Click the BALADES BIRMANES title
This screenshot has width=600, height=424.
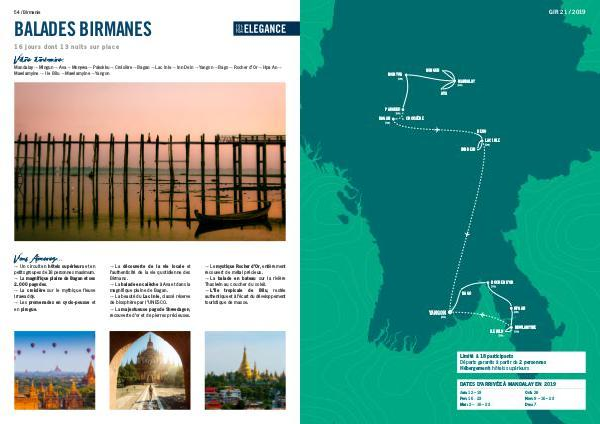click(83, 28)
